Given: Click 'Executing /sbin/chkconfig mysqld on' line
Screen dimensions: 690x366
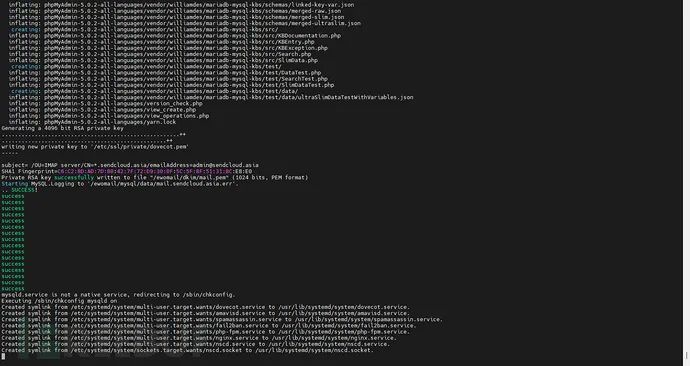Looking at the screenshot, I should pos(59,301).
